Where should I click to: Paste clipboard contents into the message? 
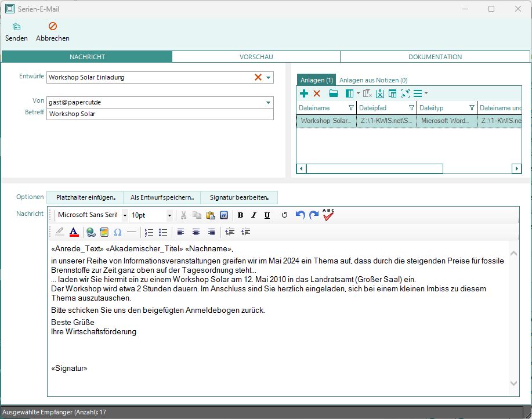click(x=211, y=215)
